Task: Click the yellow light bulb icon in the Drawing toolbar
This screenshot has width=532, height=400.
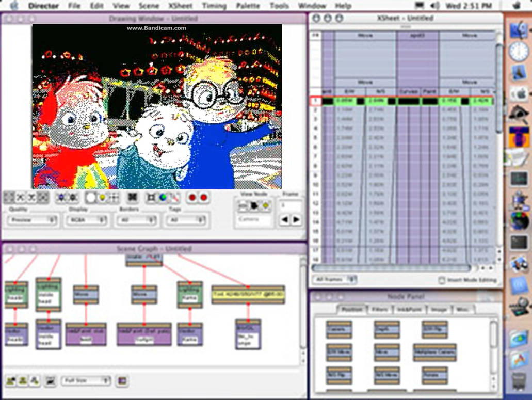Action: (102, 198)
